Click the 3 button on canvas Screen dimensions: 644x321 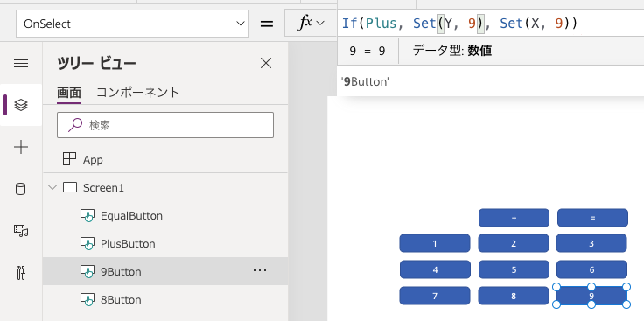(591, 243)
